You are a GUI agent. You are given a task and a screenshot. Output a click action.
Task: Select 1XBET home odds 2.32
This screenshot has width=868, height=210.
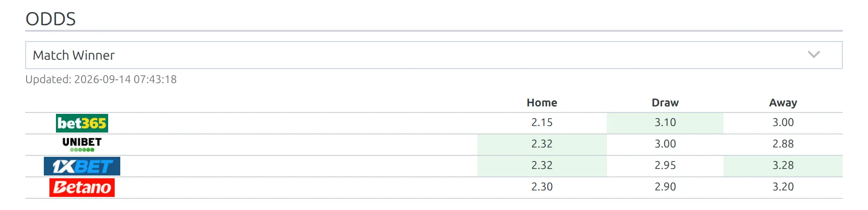tap(542, 166)
